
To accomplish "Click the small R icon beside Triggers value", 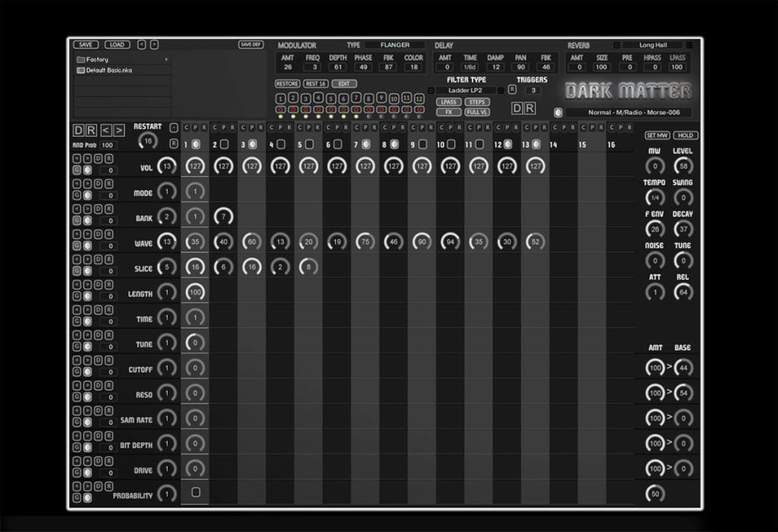I will tap(512, 90).
